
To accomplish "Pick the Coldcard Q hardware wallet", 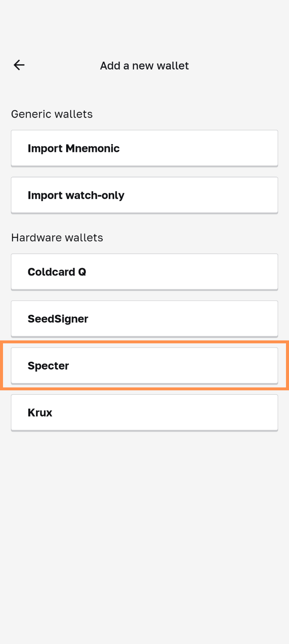I will (144, 272).
